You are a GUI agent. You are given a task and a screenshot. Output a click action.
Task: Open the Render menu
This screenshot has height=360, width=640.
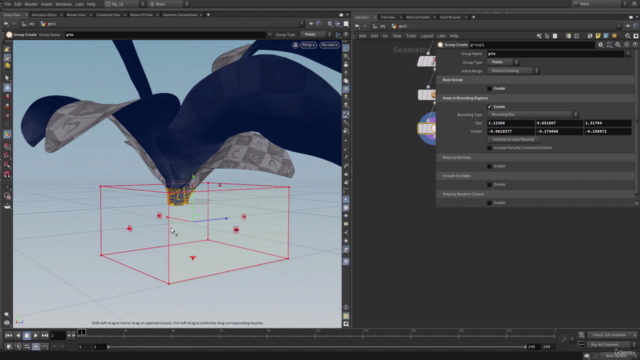pos(31,4)
